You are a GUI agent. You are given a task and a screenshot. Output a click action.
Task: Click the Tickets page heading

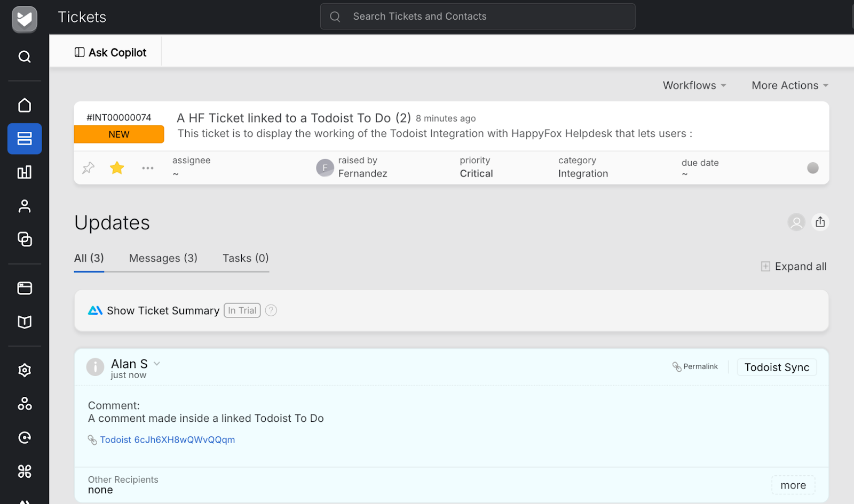[x=82, y=17]
